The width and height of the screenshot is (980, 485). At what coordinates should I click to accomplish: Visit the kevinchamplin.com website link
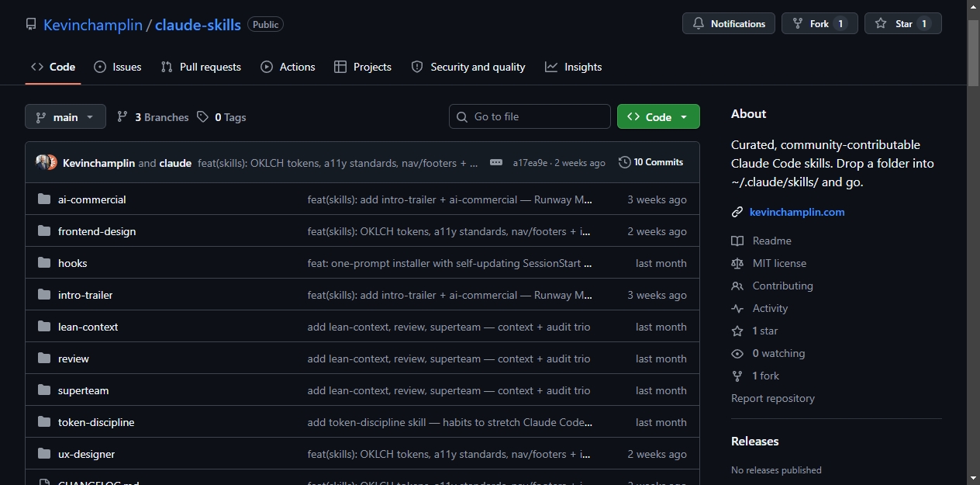coord(797,212)
